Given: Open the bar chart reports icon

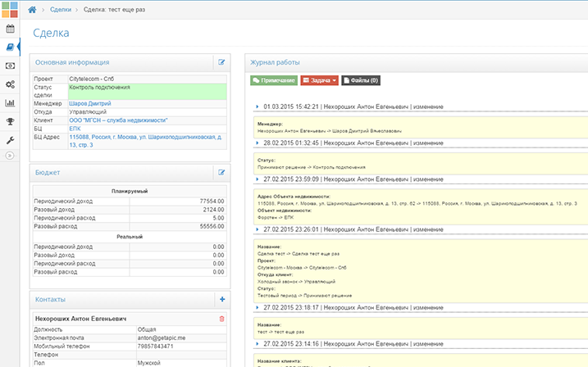Looking at the screenshot, I should (10, 103).
